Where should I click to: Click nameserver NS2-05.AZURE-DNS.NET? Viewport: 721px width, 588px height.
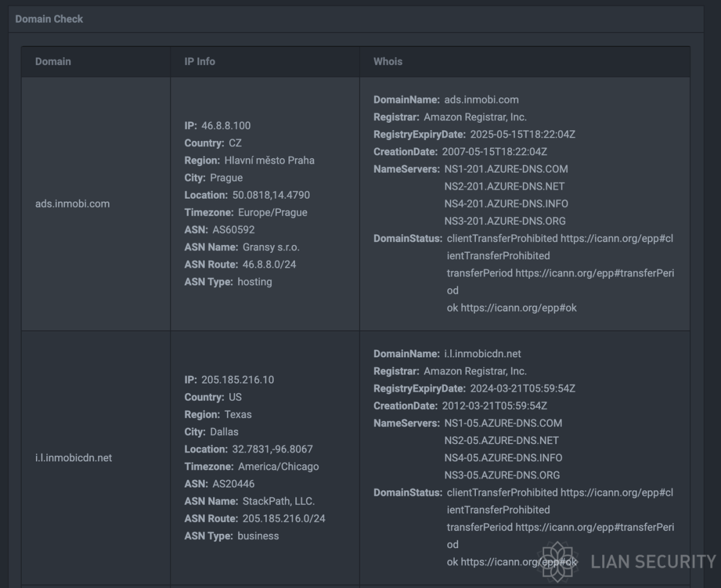point(501,441)
